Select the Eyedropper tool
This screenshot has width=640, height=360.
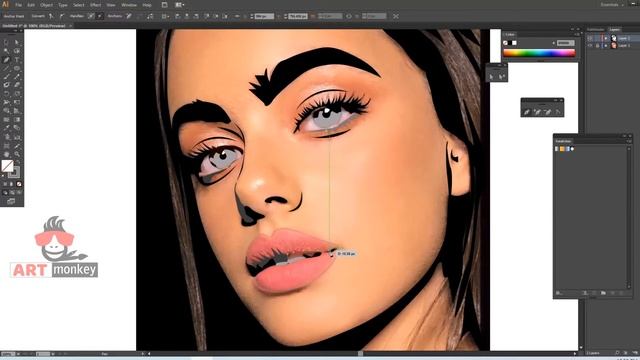click(6, 128)
